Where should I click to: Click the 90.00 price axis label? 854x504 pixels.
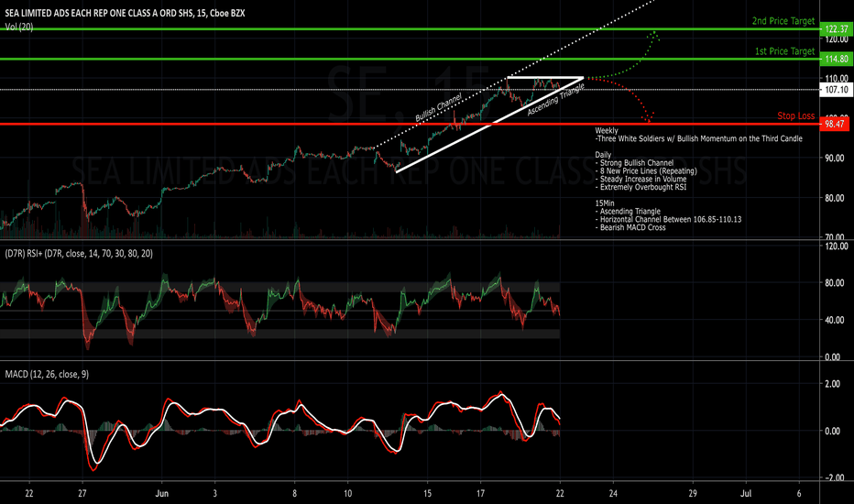click(836, 158)
